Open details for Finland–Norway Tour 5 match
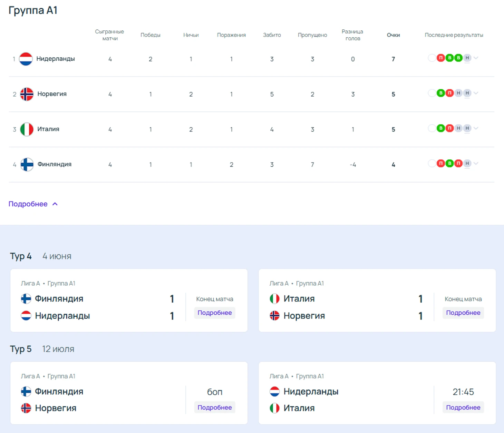This screenshot has width=504, height=433. [214, 407]
